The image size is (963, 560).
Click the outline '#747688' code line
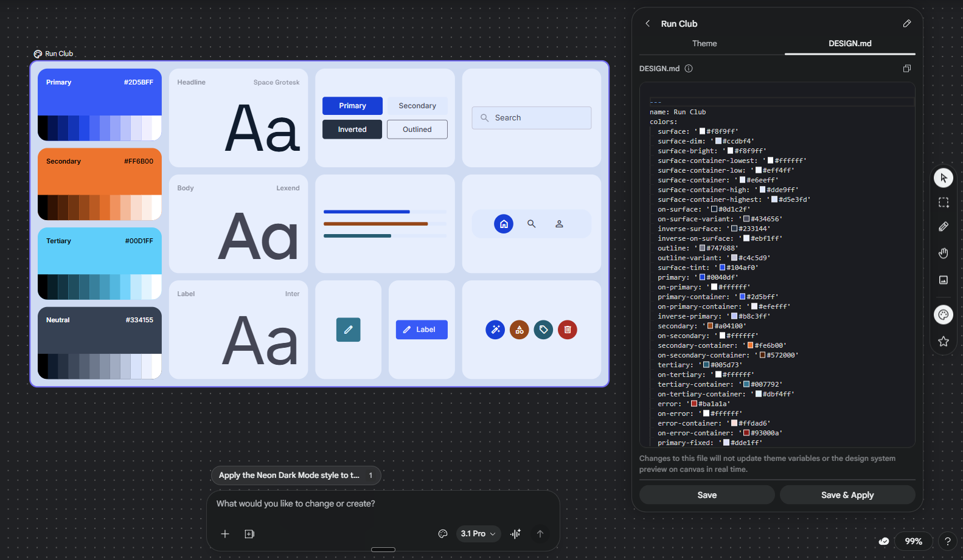pos(698,248)
